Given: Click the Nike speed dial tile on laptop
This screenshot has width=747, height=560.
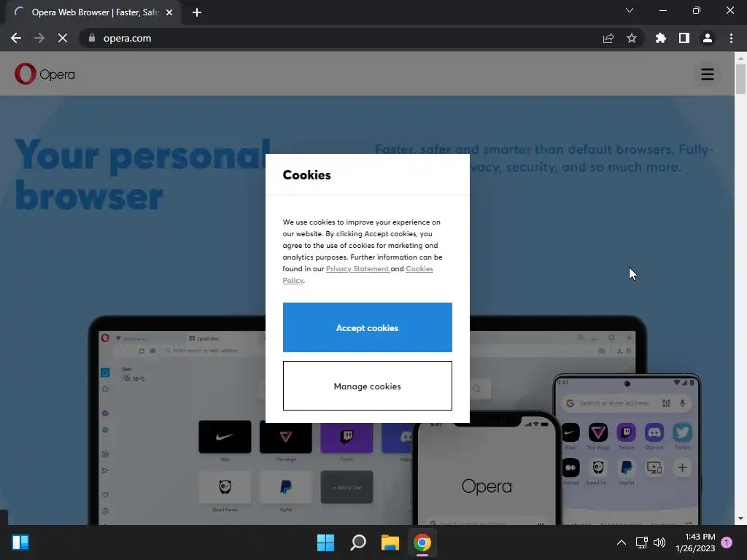Looking at the screenshot, I should (x=225, y=437).
